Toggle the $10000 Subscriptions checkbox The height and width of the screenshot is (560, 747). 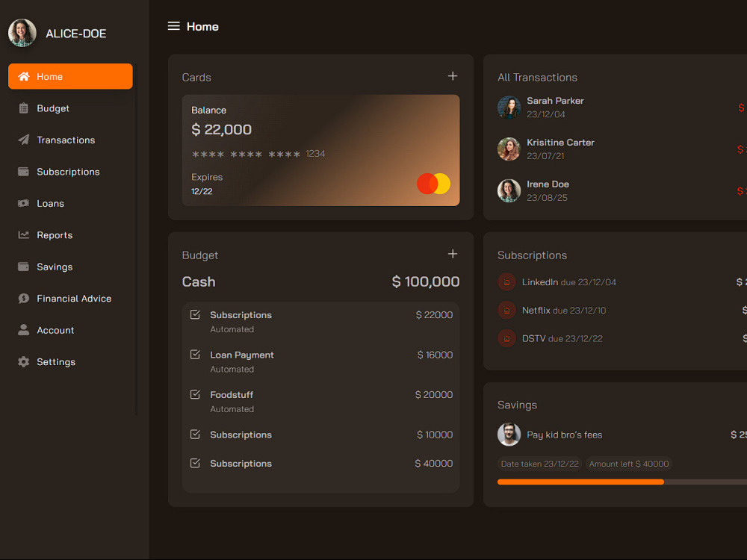tap(195, 435)
